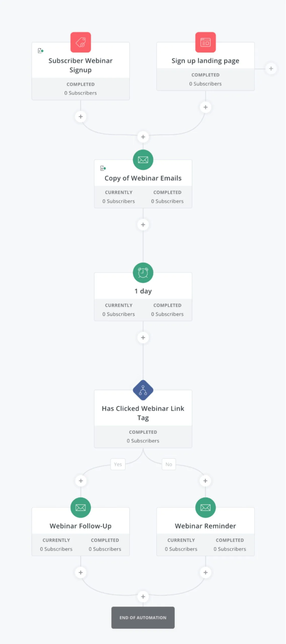This screenshot has height=644, width=286.
Task: Click the END OF AUTOMATION block
Action: (143, 618)
